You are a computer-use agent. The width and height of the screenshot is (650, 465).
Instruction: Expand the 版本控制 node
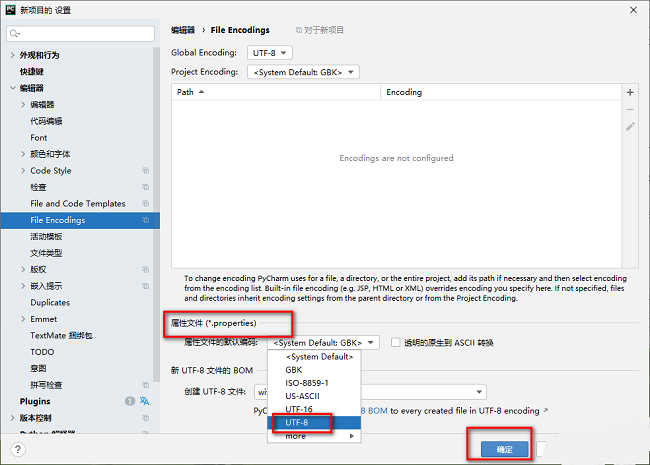point(12,418)
